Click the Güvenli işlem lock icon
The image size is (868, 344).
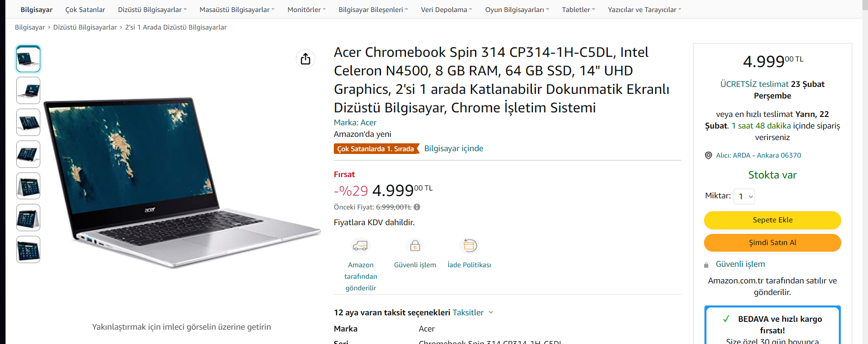pos(415,246)
